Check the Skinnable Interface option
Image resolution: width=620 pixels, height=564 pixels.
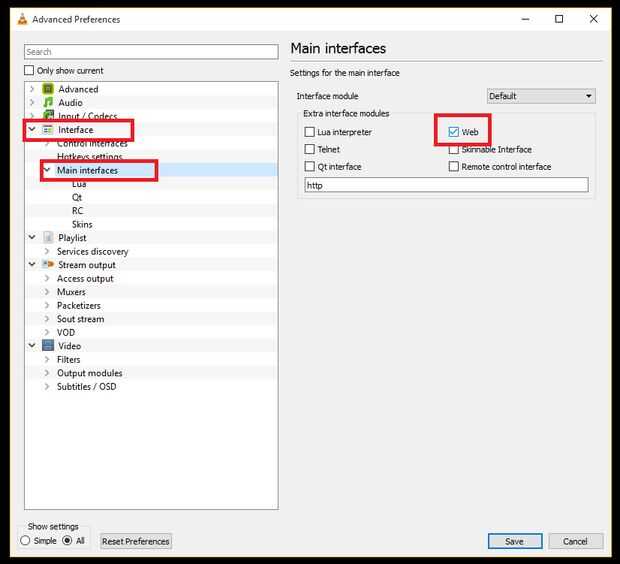tap(454, 150)
